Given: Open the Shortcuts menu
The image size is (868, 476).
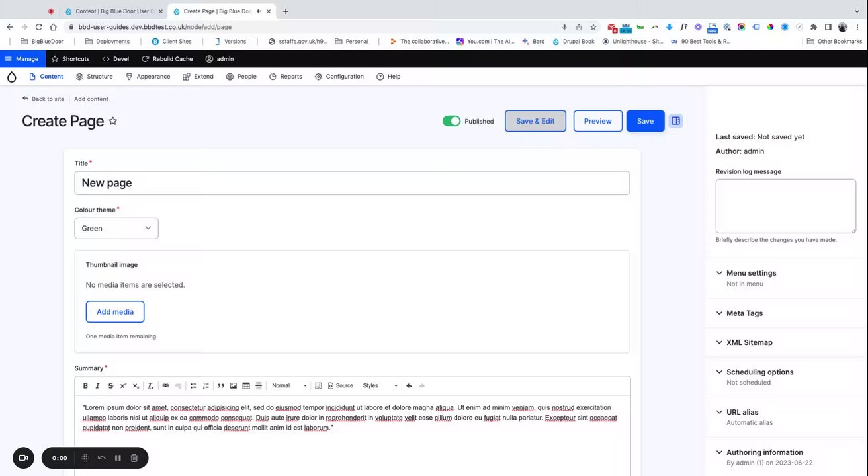Looking at the screenshot, I should [x=70, y=59].
